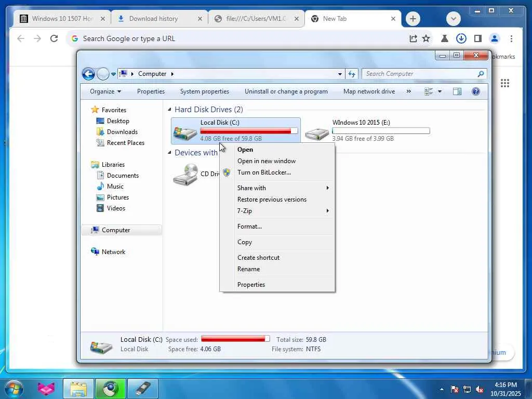532x399 pixels.
Task: Collapse the Devices with Removable Storage group
Action: click(x=169, y=152)
